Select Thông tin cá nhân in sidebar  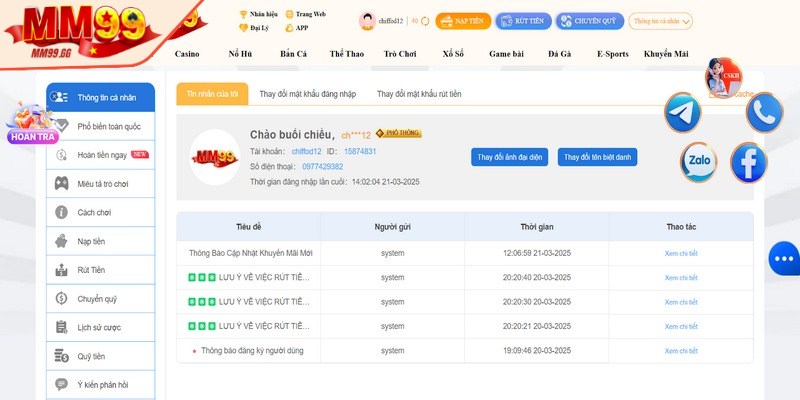click(101, 97)
